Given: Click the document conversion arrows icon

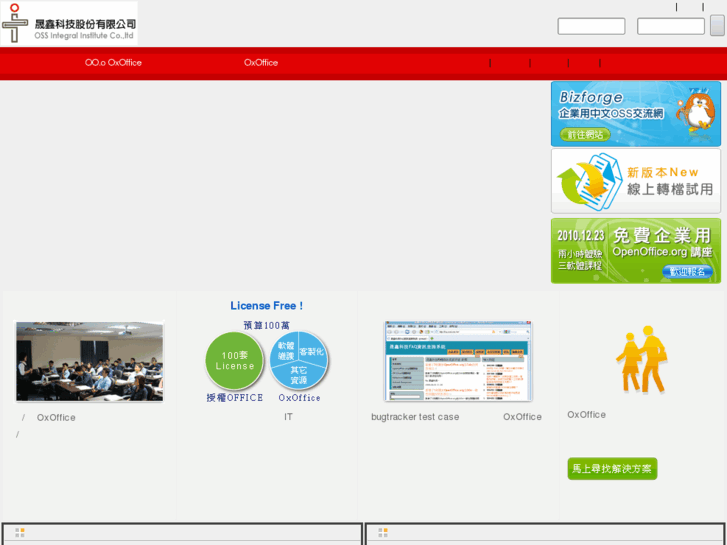Looking at the screenshot, I should point(589,182).
